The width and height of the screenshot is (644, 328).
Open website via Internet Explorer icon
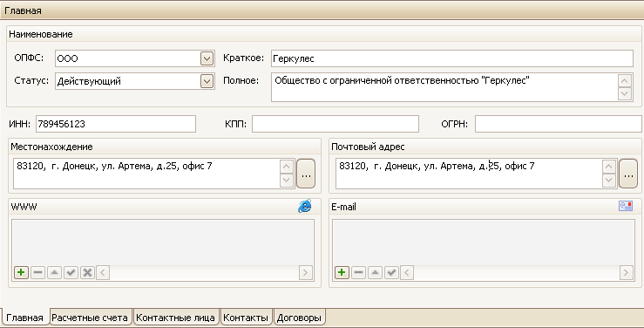tap(305, 206)
